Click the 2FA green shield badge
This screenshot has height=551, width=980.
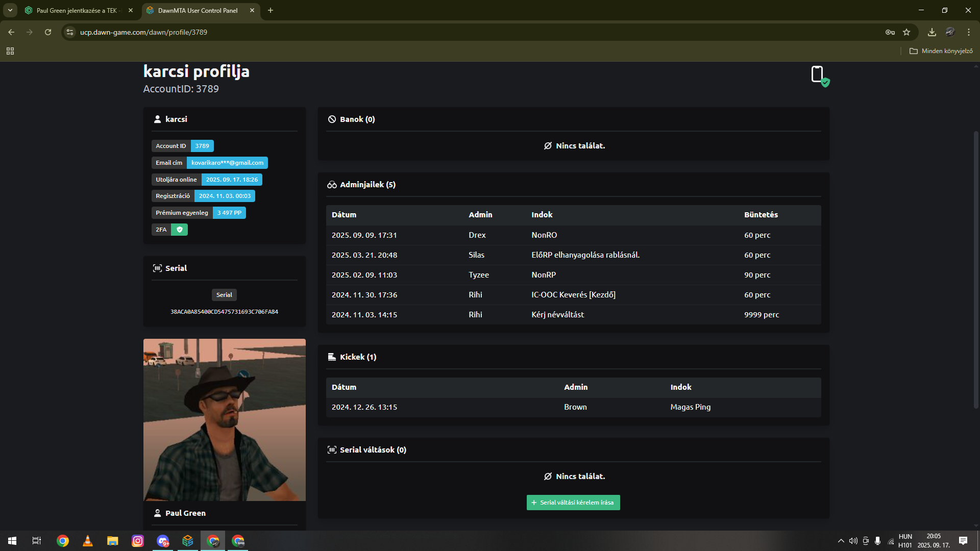pyautogui.click(x=179, y=230)
